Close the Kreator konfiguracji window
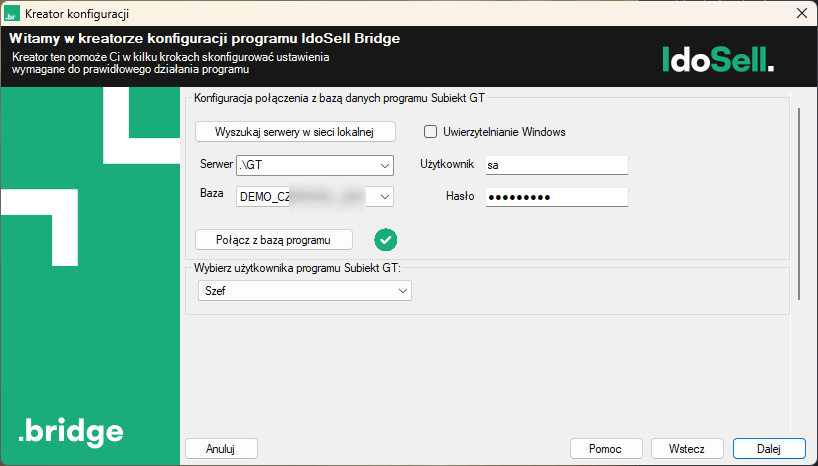Image resolution: width=818 pixels, height=466 pixels. click(802, 14)
